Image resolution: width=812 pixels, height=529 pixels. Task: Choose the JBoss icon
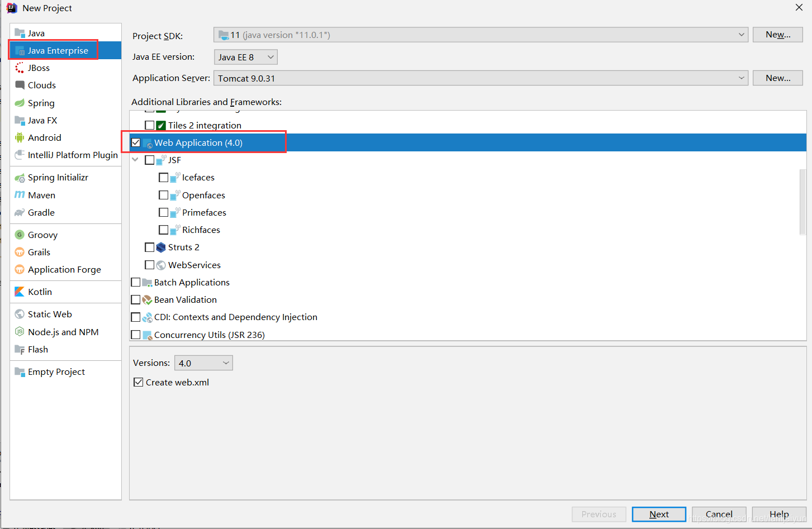click(x=20, y=68)
